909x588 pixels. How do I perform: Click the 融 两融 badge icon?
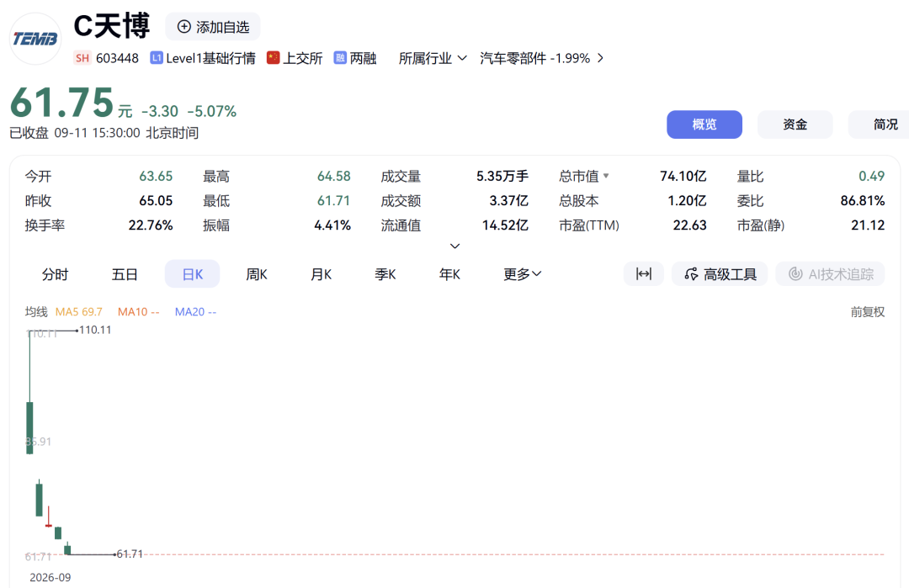[x=340, y=57]
